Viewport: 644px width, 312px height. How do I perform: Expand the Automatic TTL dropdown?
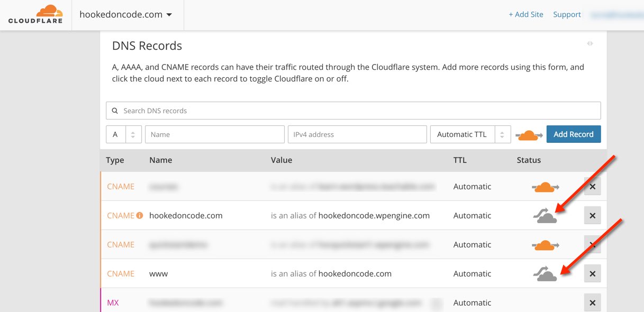pyautogui.click(x=470, y=134)
